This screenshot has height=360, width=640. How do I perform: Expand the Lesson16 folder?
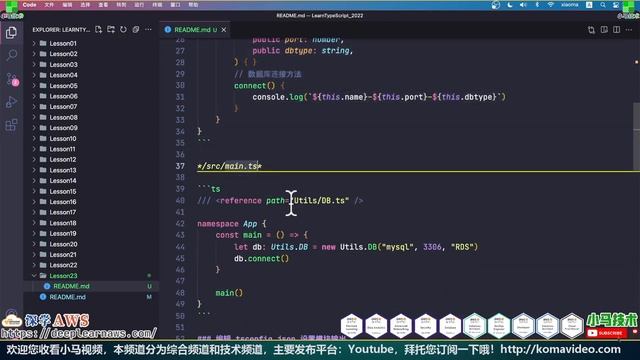(x=34, y=202)
